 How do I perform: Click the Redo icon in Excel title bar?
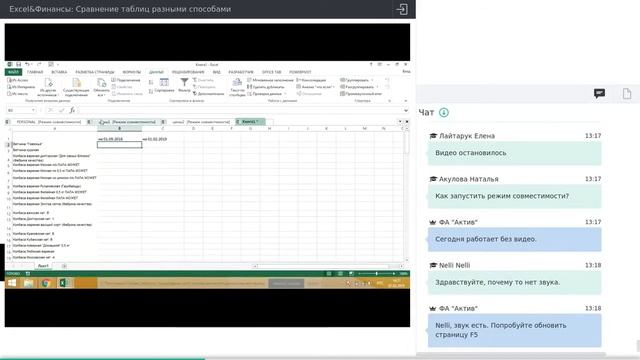coord(39,64)
